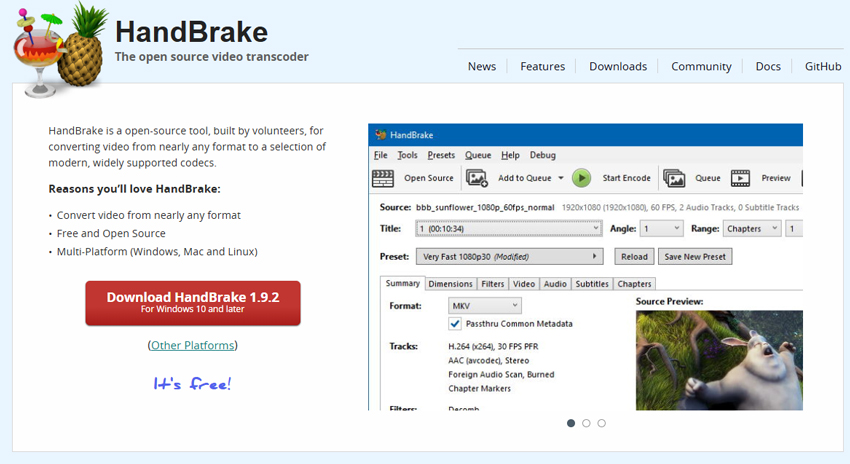This screenshot has width=850, height=464.
Task: Click "Convert video from nearly any format" bullet
Action: pyautogui.click(x=149, y=215)
